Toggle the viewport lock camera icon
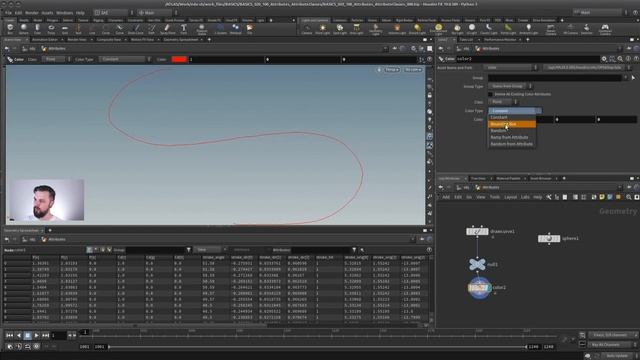640x360 pixels. coord(429,95)
